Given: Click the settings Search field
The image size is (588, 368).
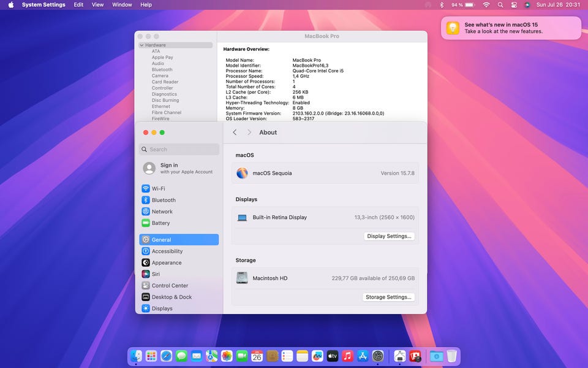Looking at the screenshot, I should click(179, 150).
